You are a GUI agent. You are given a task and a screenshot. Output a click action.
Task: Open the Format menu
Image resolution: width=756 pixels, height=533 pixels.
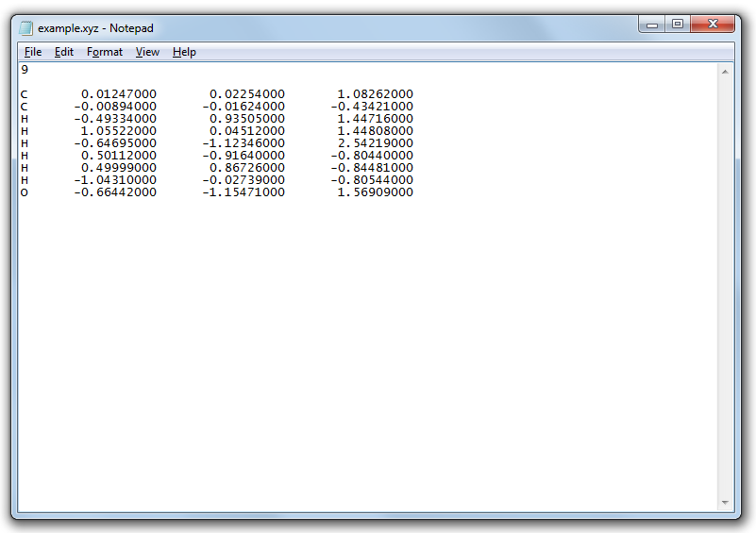tap(105, 52)
